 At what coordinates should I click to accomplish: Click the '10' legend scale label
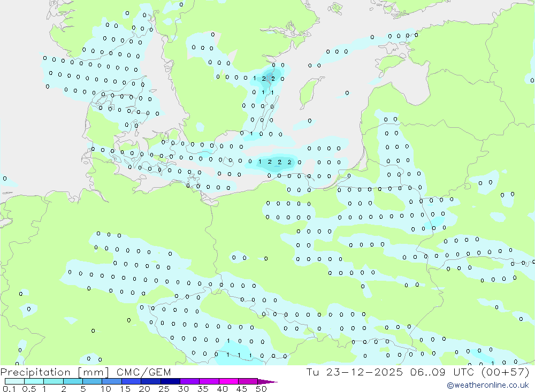click(x=106, y=389)
